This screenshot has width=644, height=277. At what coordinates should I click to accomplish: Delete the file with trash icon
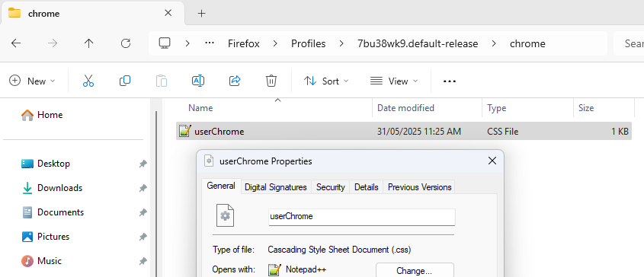271,81
